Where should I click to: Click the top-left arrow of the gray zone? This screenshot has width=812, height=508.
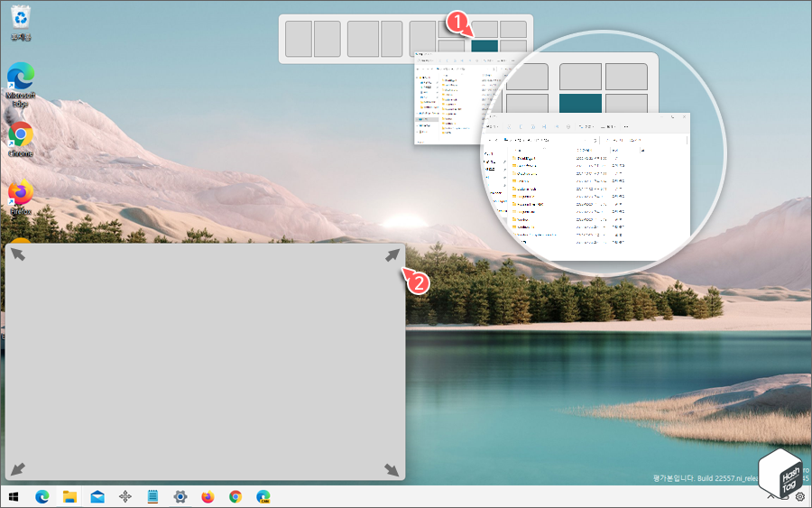click(18, 254)
